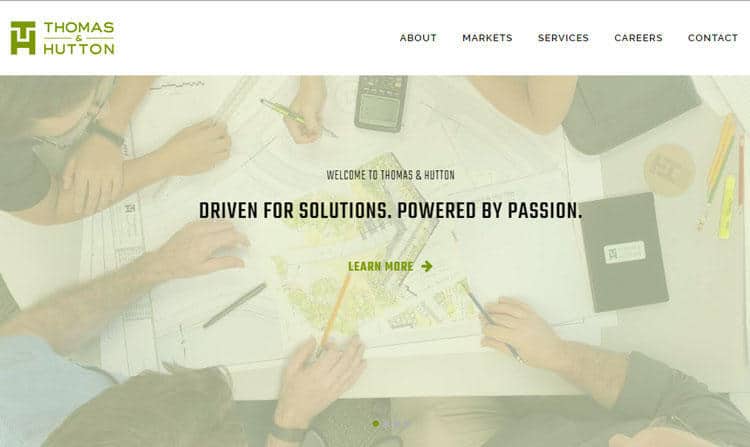Click the green TH logo icon

(x=23, y=38)
